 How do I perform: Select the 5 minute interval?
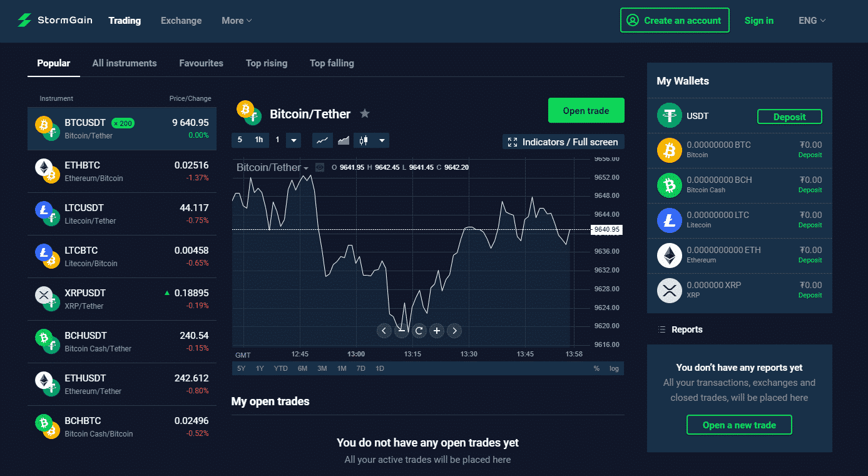240,140
